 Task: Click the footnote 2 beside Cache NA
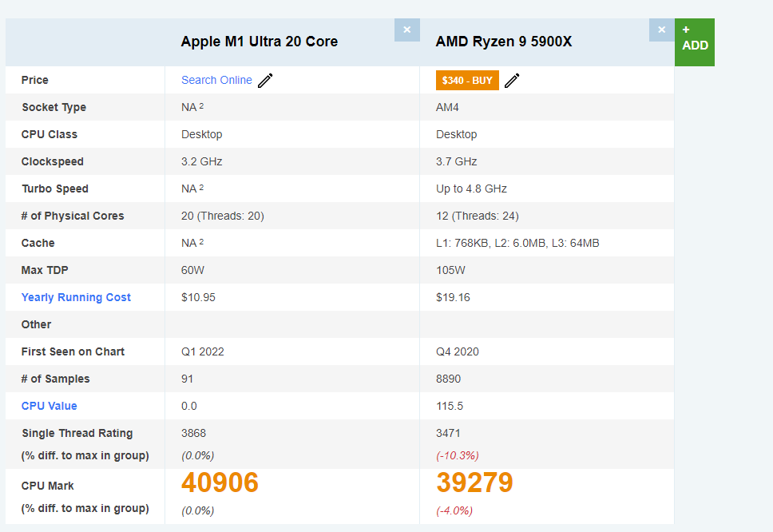[202, 242]
